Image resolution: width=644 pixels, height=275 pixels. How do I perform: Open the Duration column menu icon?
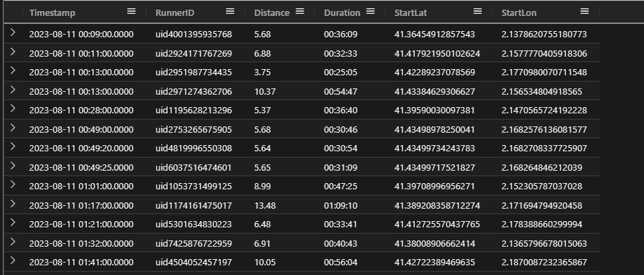point(371,12)
